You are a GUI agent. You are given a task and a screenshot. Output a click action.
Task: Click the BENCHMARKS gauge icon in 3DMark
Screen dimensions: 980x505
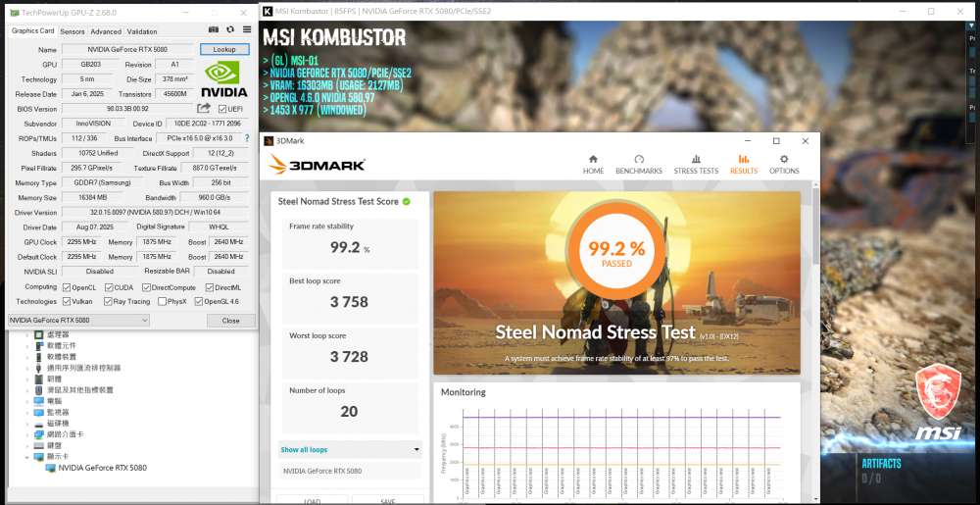639,160
